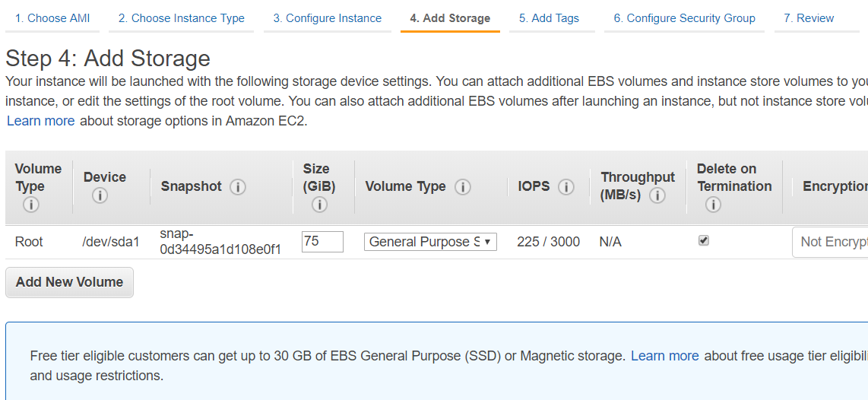Return to 1. Choose AMI step
Screen dimensions: 868x400
click(52, 18)
